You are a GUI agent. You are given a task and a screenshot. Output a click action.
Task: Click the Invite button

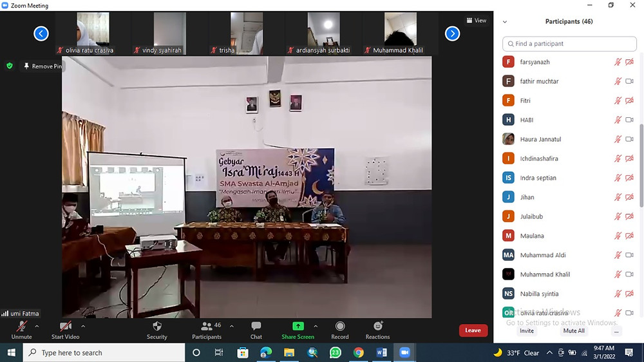coord(527,331)
